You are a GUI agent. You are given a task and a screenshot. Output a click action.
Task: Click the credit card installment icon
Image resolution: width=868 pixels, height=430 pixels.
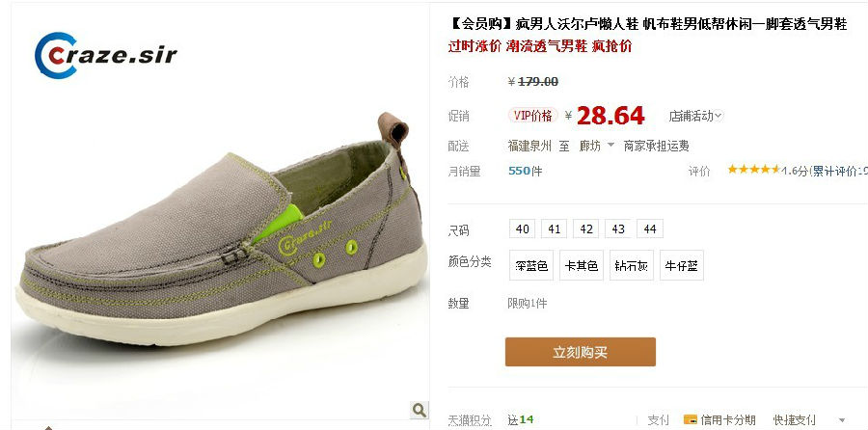click(x=690, y=419)
